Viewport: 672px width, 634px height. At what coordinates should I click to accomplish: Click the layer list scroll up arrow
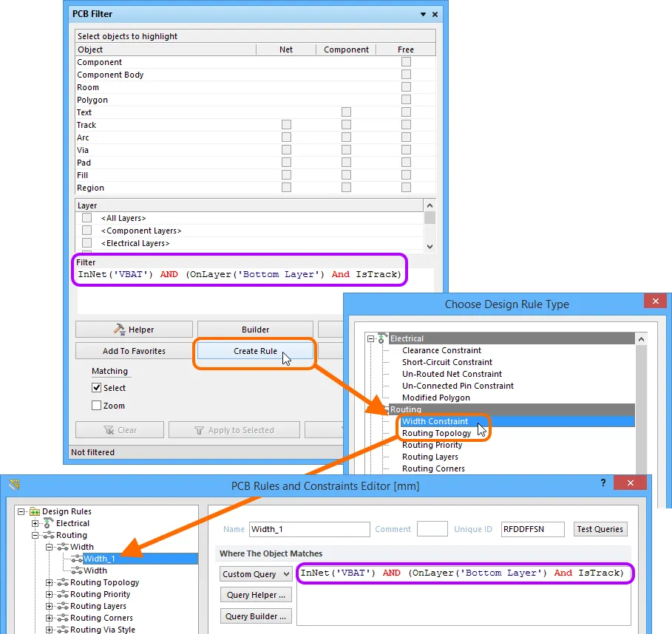click(x=430, y=205)
